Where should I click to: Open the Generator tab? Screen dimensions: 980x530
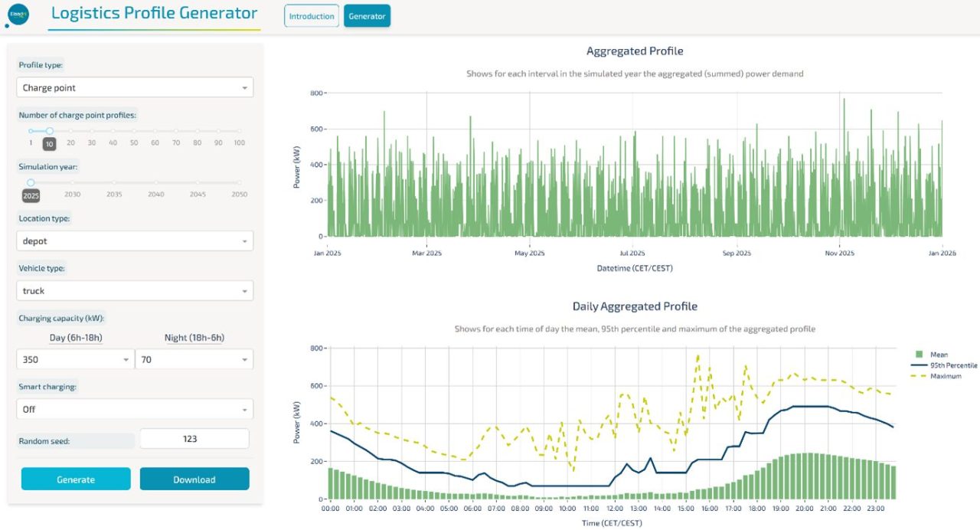tap(367, 16)
